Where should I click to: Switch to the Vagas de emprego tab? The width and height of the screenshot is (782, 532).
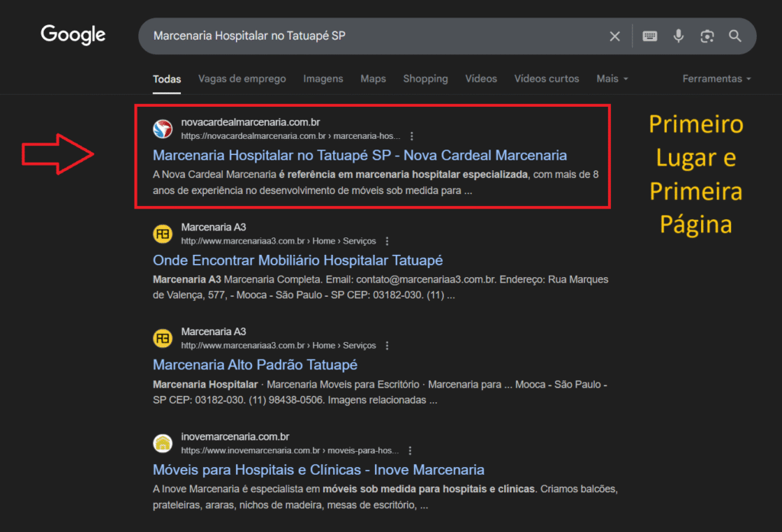(242, 79)
